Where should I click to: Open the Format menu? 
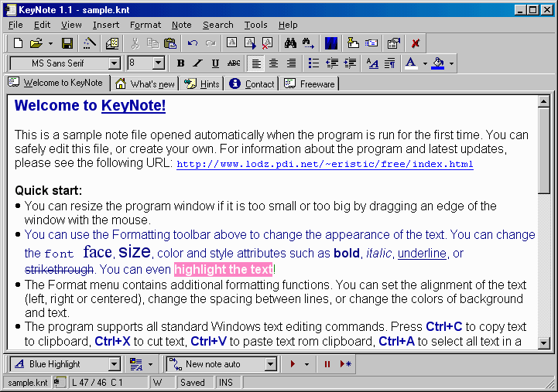point(145,25)
